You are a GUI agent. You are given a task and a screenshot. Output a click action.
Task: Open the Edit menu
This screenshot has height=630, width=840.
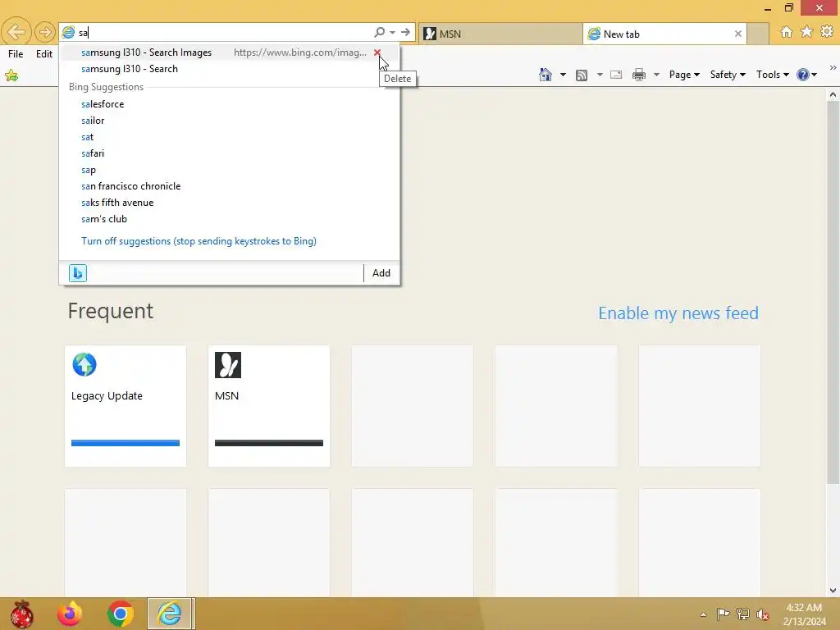(x=44, y=53)
